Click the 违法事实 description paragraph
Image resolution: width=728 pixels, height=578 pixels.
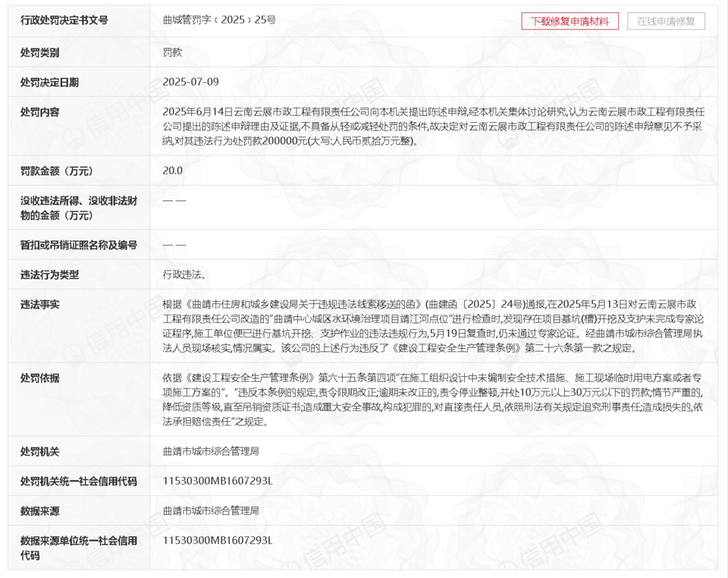[433, 326]
